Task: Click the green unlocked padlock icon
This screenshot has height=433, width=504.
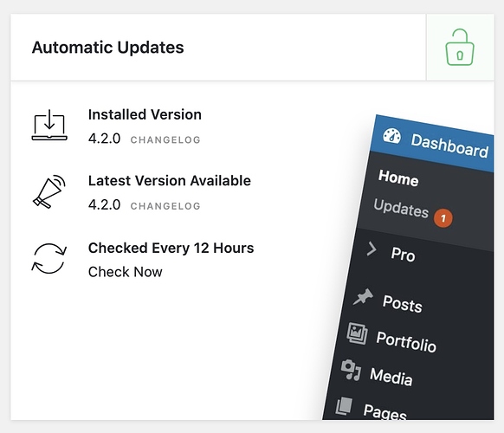Action: tap(460, 47)
